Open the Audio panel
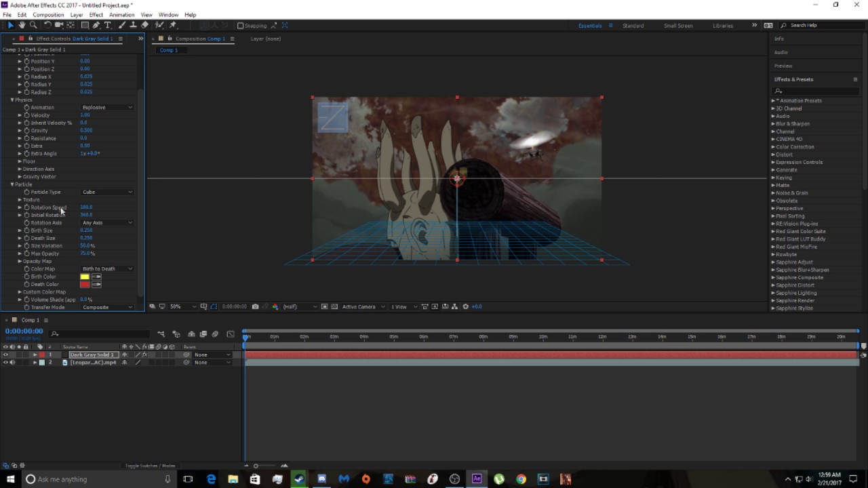The image size is (868, 488). (x=781, y=52)
